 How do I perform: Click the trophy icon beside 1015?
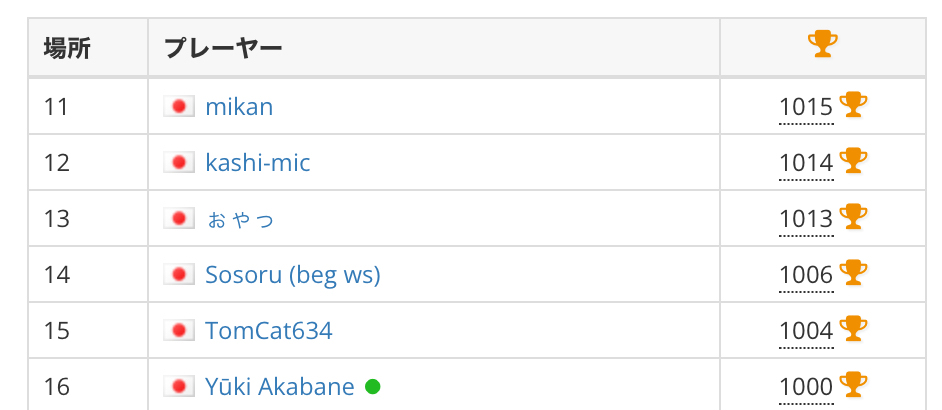pos(853,105)
